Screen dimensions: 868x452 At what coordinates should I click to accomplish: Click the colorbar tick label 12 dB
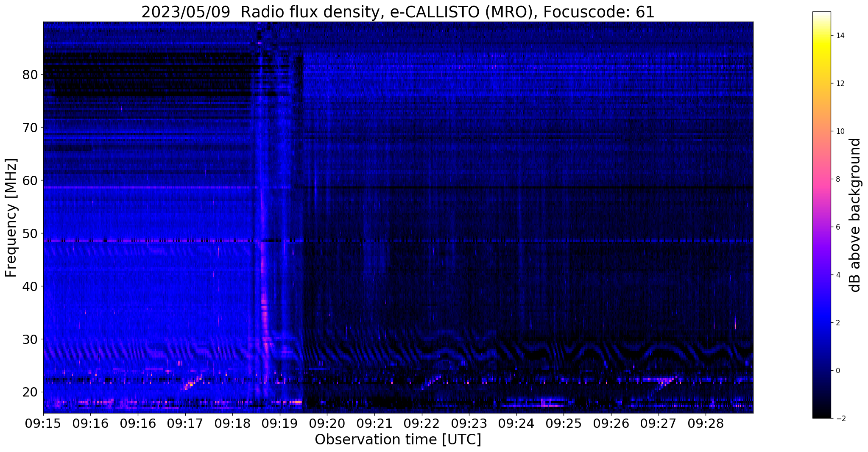click(x=840, y=83)
